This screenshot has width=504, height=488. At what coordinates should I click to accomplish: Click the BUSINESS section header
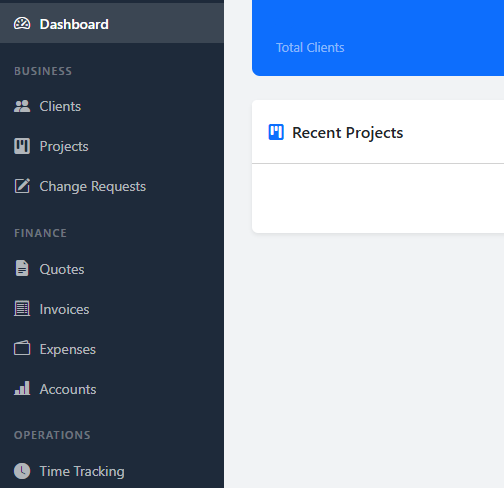43,71
